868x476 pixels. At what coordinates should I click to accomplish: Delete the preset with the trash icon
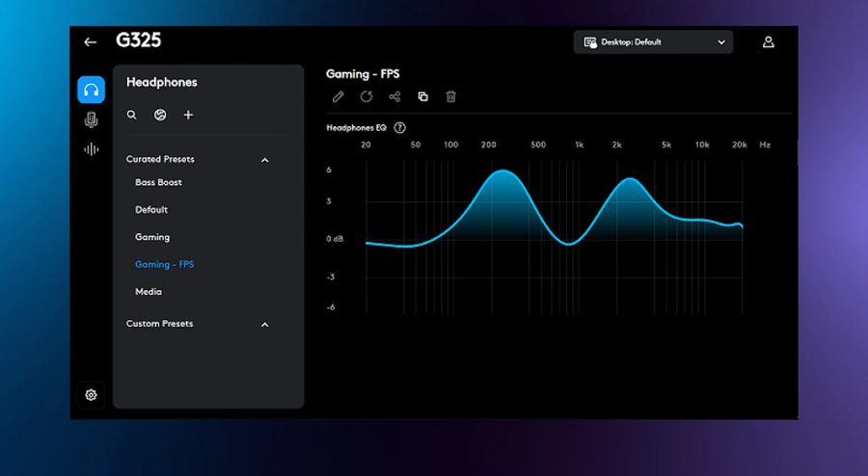pyautogui.click(x=451, y=96)
